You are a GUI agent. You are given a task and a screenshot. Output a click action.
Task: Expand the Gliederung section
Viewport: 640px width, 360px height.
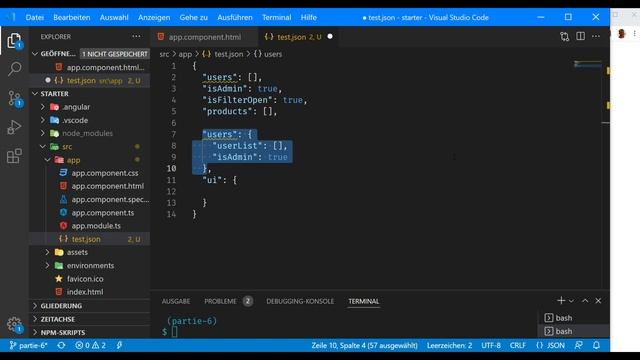[x=35, y=306]
